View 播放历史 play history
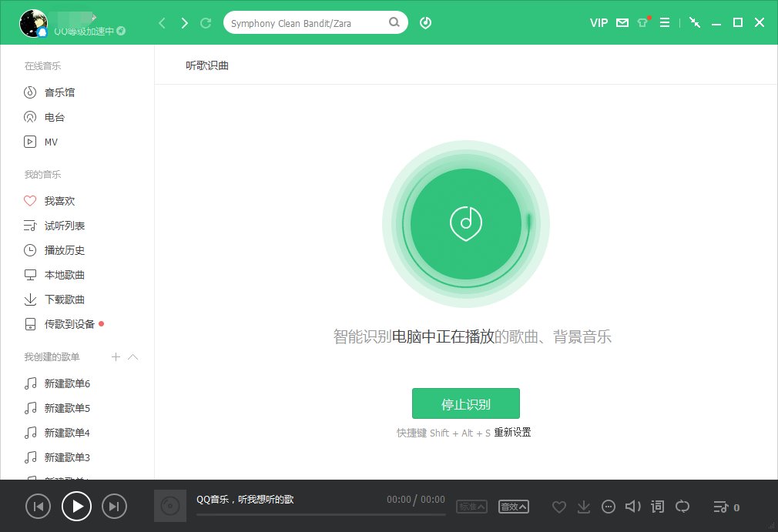The width and height of the screenshot is (778, 532). point(65,249)
